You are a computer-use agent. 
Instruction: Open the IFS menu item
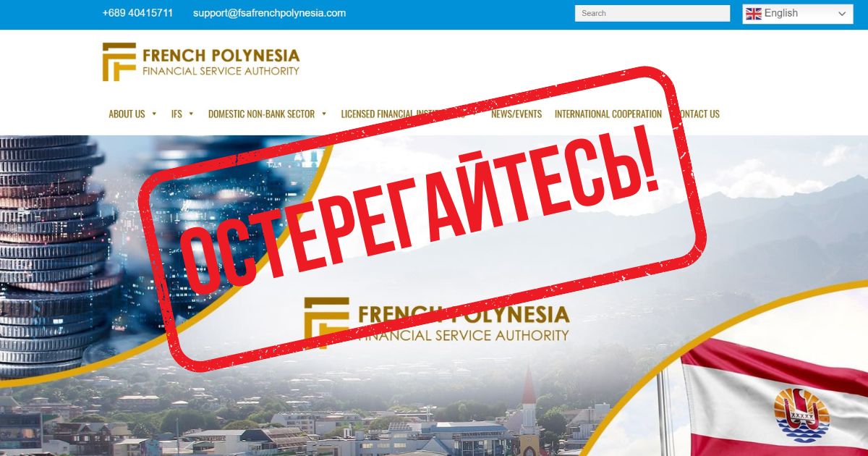176,114
